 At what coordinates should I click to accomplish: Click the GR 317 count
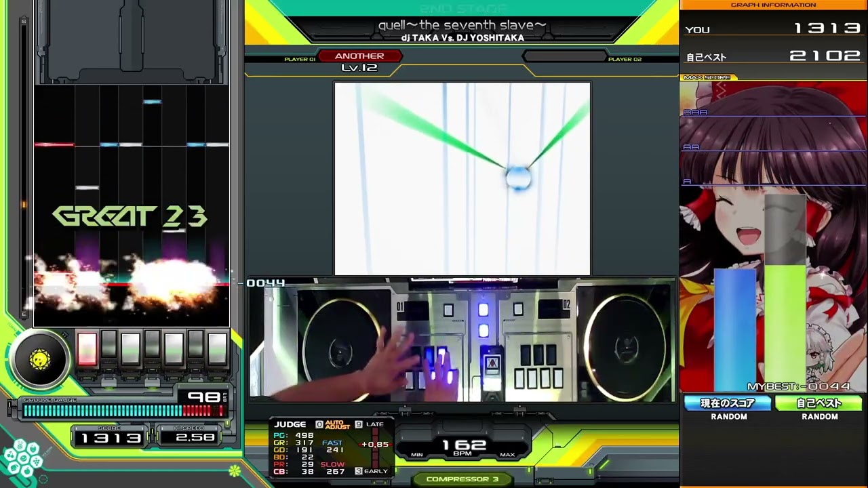click(x=294, y=443)
